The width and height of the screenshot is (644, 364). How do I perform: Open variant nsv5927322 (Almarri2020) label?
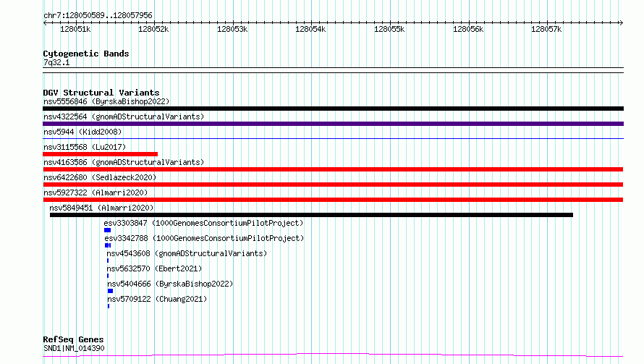pyautogui.click(x=96, y=192)
